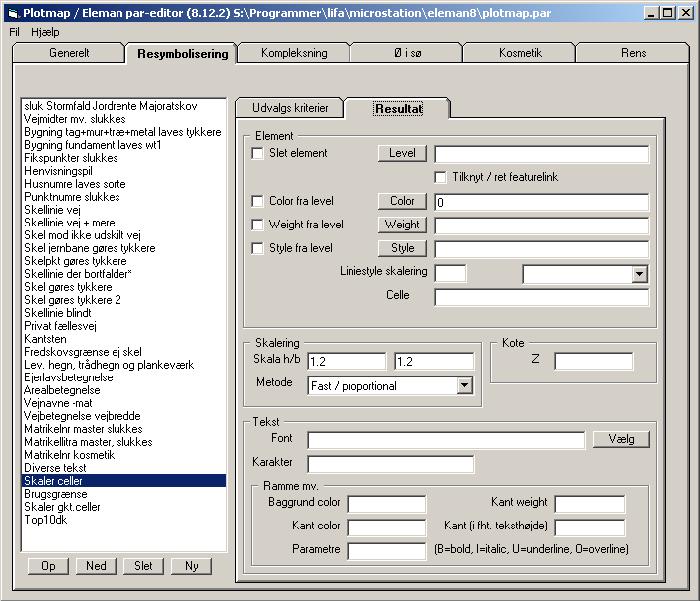Click the Level button
The width and height of the screenshot is (700, 601).
click(x=402, y=153)
